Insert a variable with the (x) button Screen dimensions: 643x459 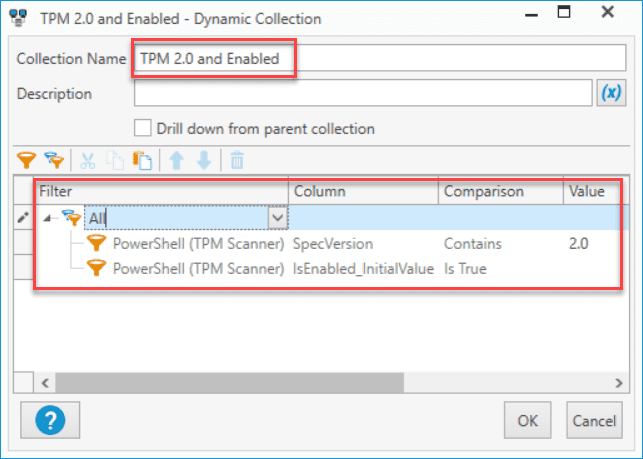click(x=611, y=93)
